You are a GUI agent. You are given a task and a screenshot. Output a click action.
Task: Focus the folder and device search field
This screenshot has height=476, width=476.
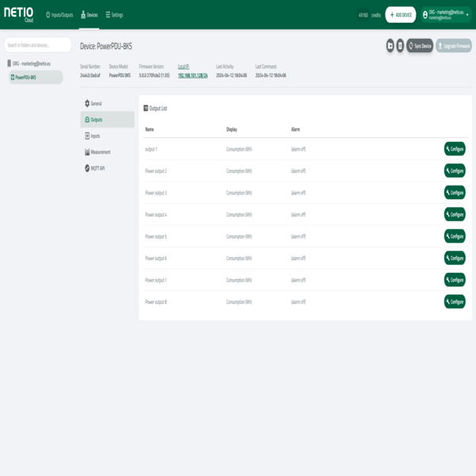click(x=38, y=45)
